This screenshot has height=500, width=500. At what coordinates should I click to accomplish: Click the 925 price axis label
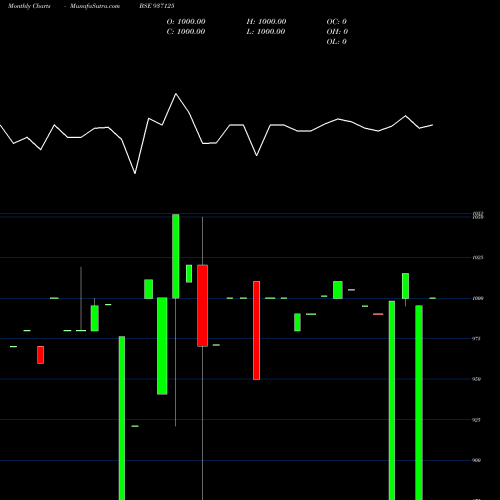477,420
